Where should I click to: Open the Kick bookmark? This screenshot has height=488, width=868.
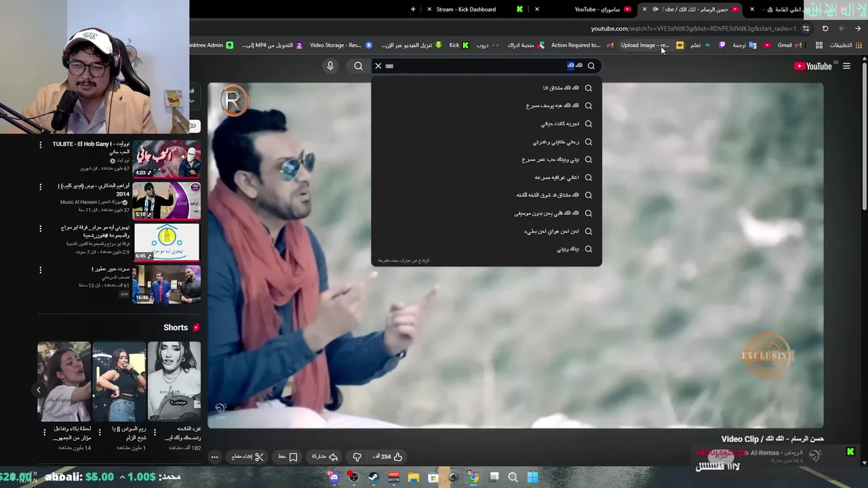tap(458, 45)
